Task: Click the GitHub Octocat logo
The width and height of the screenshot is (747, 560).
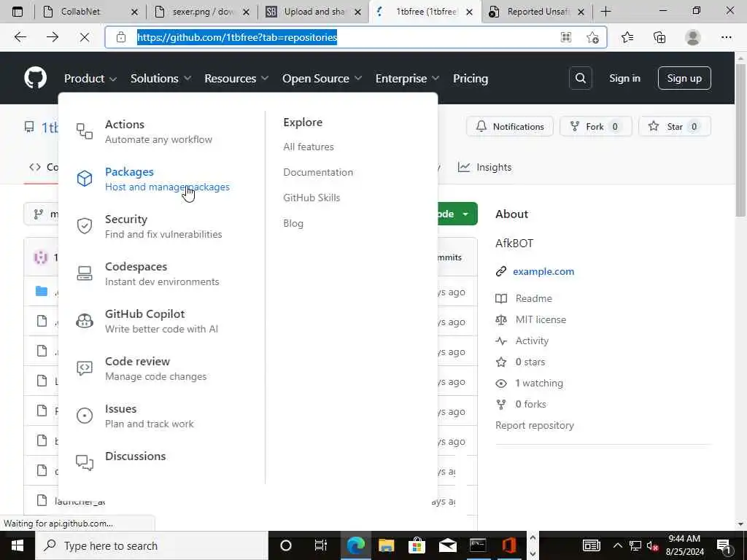Action: 36,77
